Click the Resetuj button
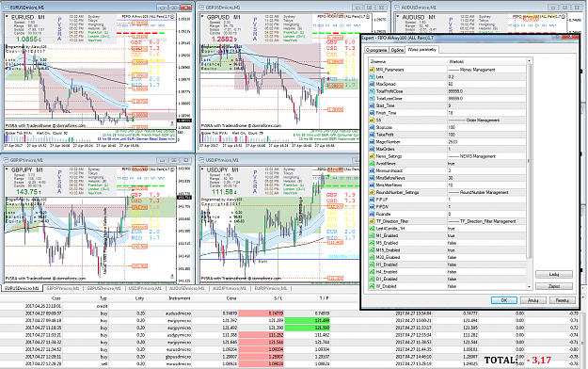This screenshot has height=369, width=588. coord(563,300)
